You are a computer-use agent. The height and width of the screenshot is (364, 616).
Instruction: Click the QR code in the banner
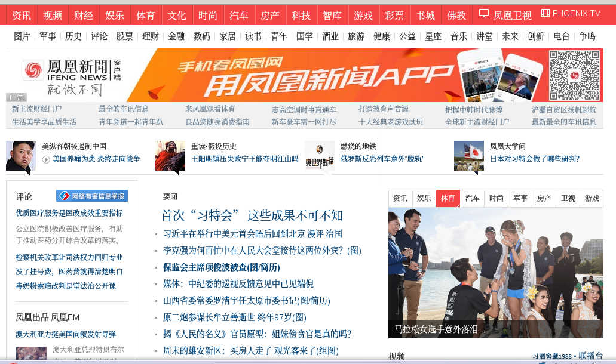(x=574, y=75)
